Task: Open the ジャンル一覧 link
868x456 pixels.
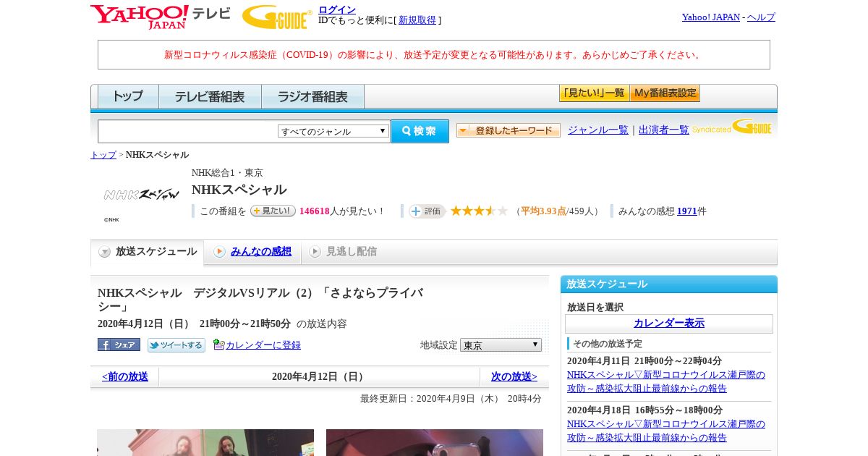Action: pos(598,130)
